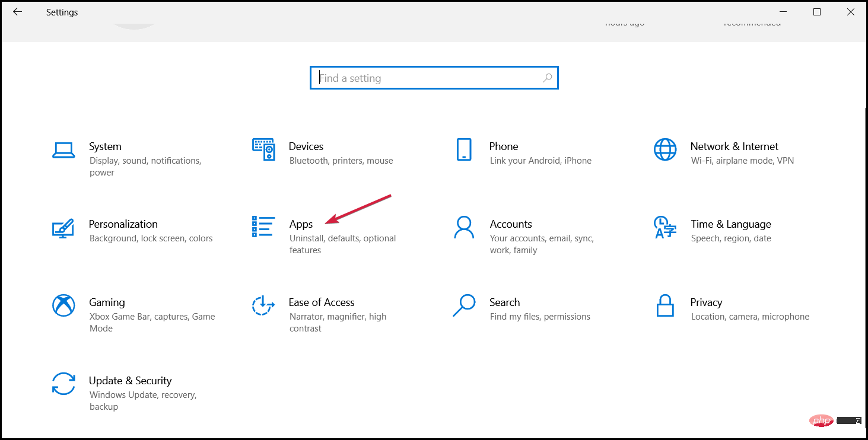Open the Apps heading
Image resolution: width=868 pixels, height=440 pixels.
click(301, 224)
